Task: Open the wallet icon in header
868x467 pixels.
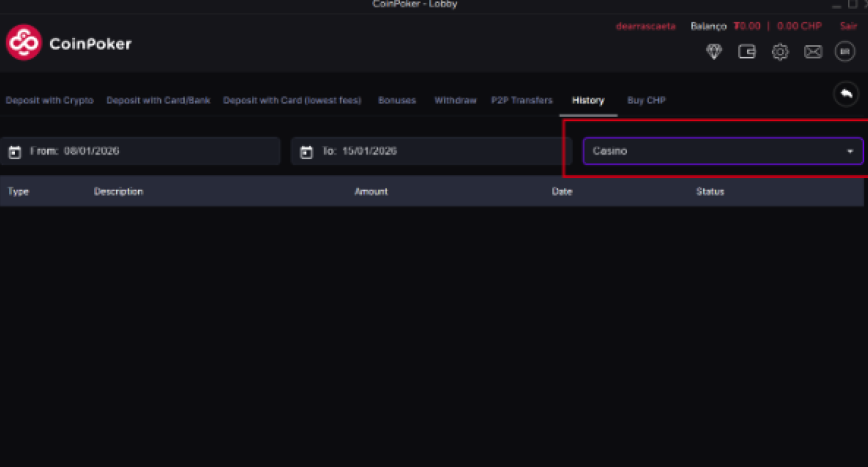Action: coord(747,52)
